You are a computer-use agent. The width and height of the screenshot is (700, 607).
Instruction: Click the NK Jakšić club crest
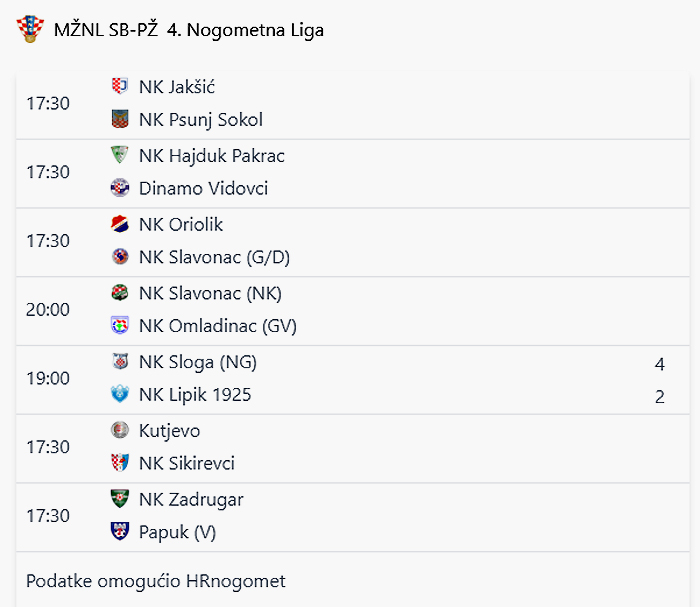pos(120,86)
